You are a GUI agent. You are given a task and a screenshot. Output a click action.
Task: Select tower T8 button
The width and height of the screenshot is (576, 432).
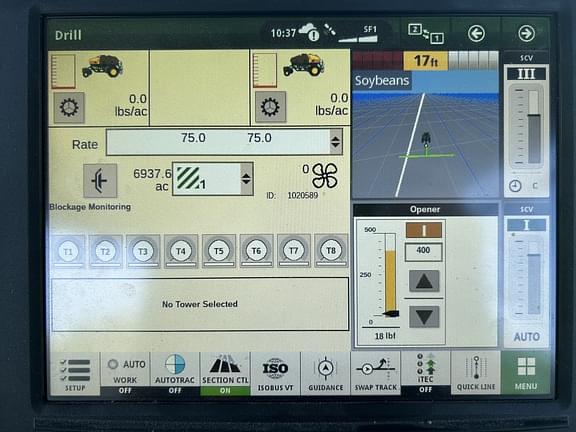[x=331, y=251]
